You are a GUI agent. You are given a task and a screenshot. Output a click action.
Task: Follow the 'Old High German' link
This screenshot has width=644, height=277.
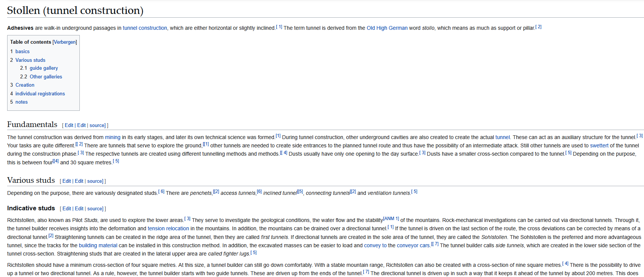387,28
